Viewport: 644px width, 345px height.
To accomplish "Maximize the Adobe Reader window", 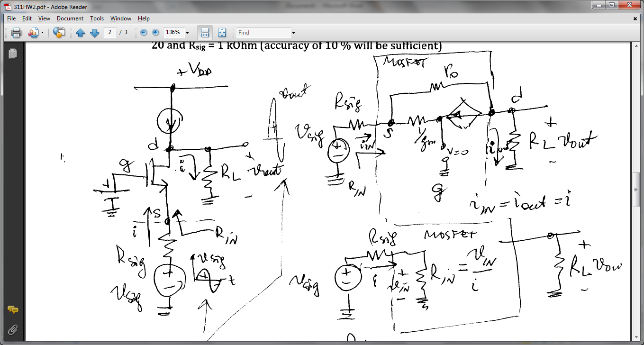I will tap(612, 5).
